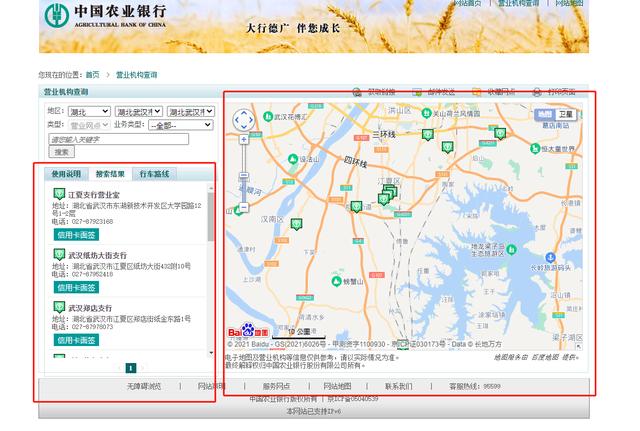640x431 pixels.
Task: Click the get link icon above the map
Action: pyautogui.click(x=357, y=92)
